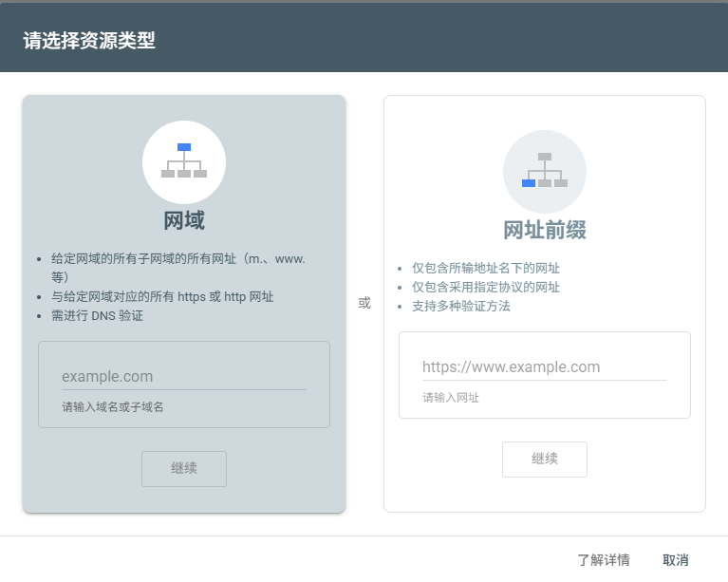728x582 pixels.
Task: Click the 支持多种验证方法 bullet text
Action: [x=461, y=306]
